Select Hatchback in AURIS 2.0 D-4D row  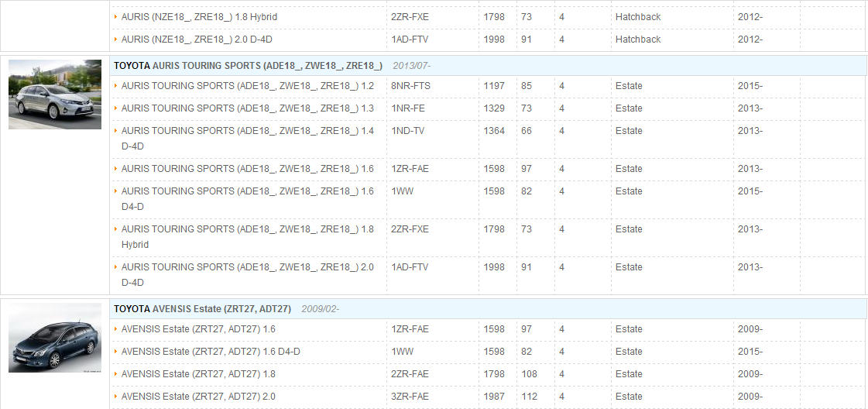pyautogui.click(x=638, y=40)
